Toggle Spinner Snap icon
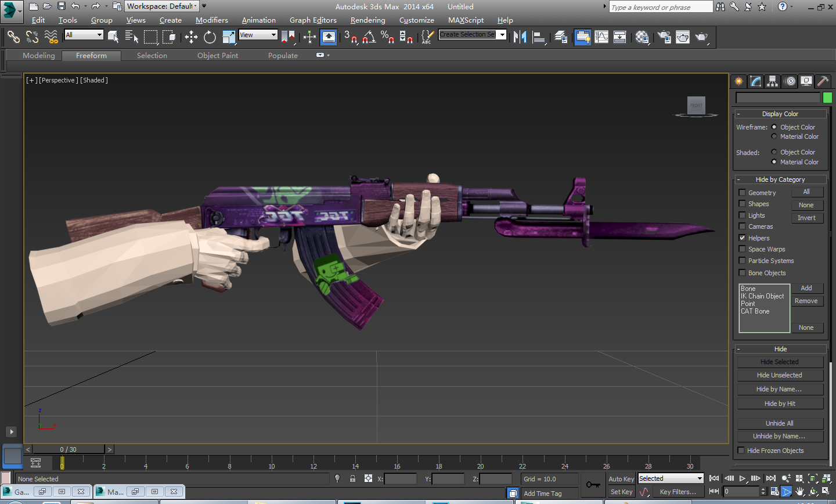Image resolution: width=836 pixels, height=504 pixels. pyautogui.click(x=406, y=37)
